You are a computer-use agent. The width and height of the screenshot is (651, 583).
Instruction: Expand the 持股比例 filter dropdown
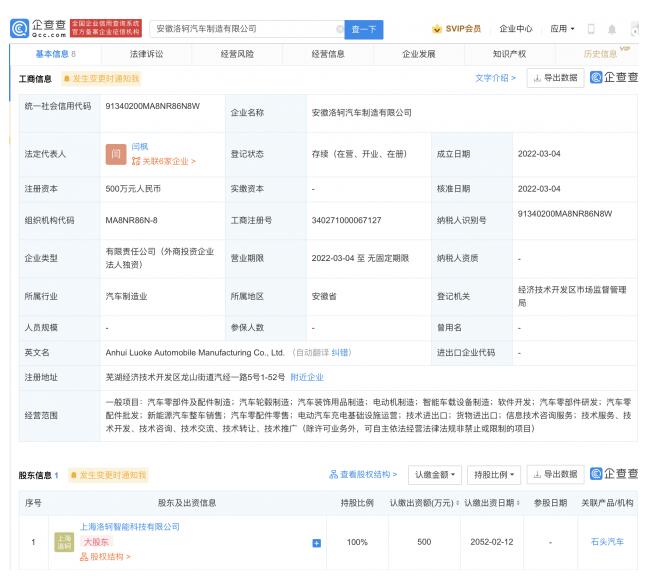[x=494, y=475]
